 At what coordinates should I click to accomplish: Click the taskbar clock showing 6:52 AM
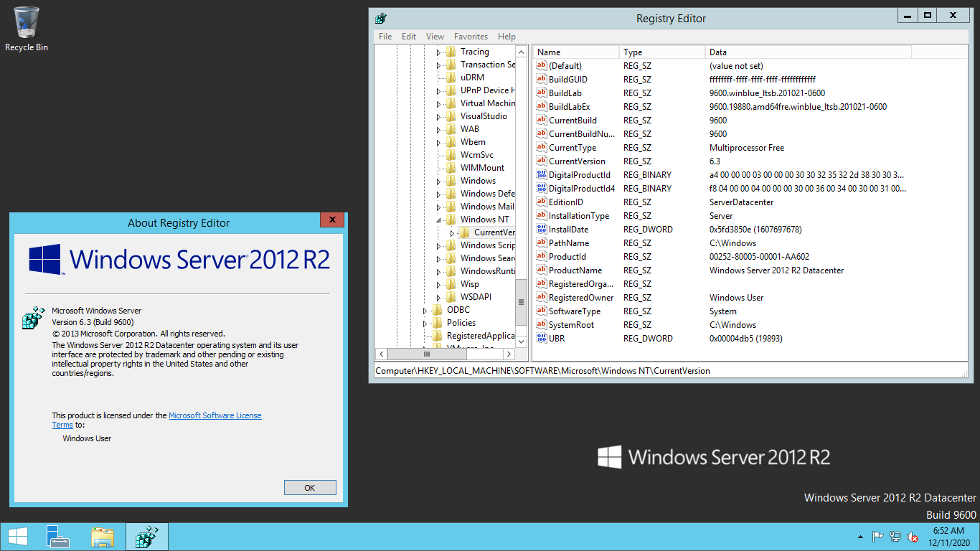[948, 537]
